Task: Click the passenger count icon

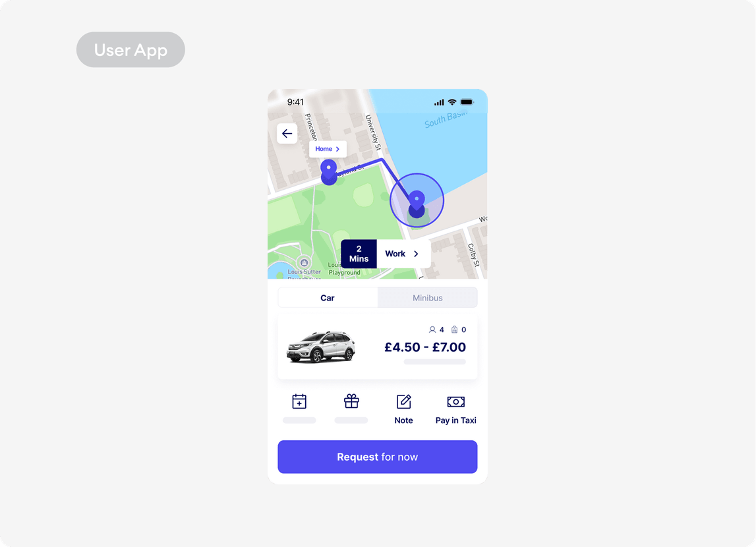Action: point(432,330)
